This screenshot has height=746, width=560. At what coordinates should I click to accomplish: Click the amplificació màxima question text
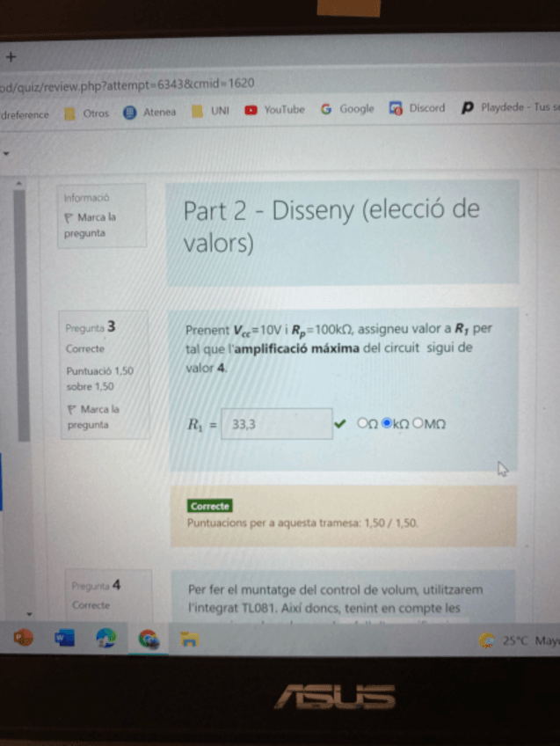point(338,348)
